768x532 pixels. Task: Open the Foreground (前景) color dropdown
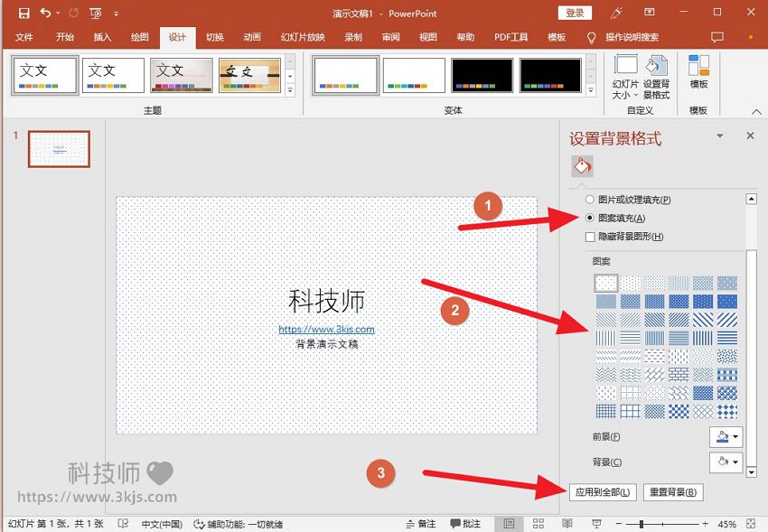pos(726,436)
